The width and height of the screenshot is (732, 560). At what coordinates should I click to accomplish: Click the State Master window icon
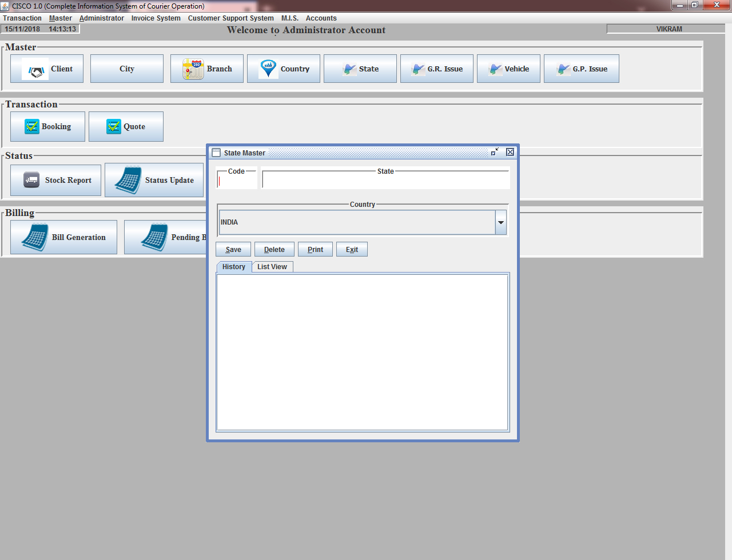[x=216, y=153]
